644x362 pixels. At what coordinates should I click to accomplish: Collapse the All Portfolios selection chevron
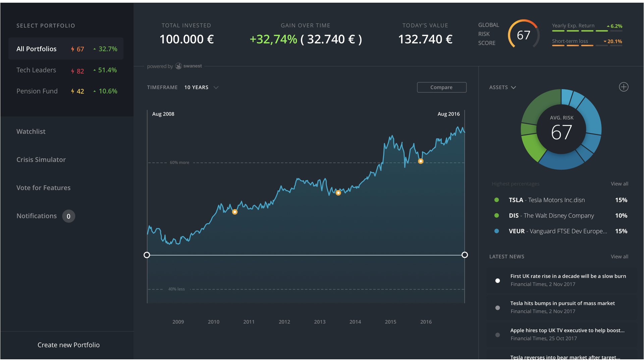coord(94,49)
